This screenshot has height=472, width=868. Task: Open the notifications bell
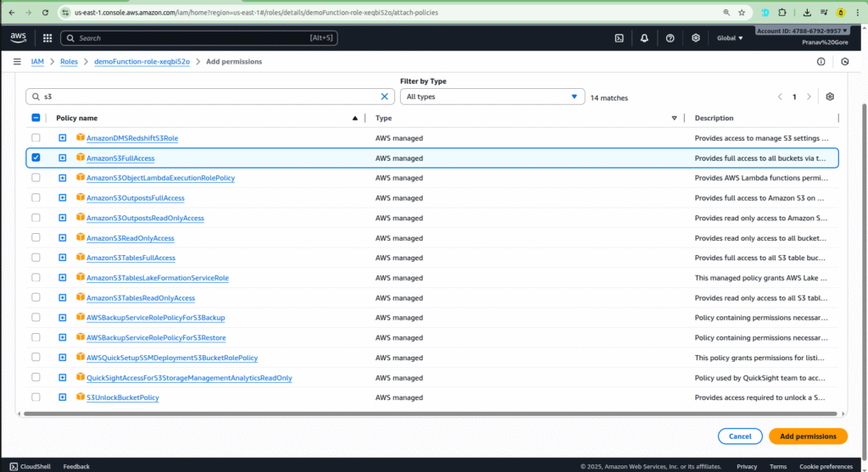tap(644, 38)
